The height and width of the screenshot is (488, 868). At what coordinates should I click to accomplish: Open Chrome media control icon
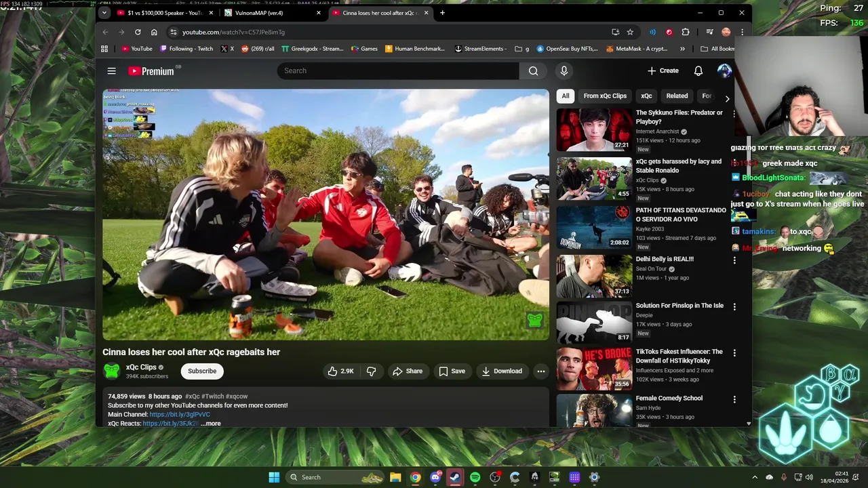[709, 32]
